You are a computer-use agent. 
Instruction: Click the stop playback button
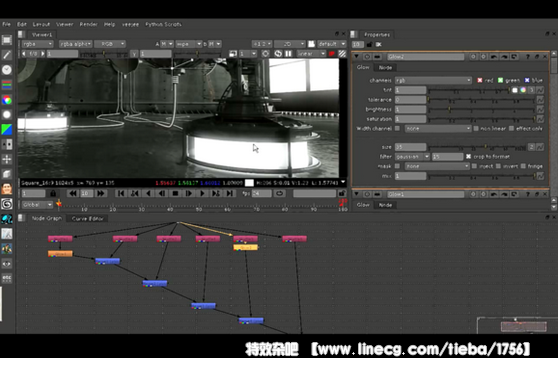[175, 194]
